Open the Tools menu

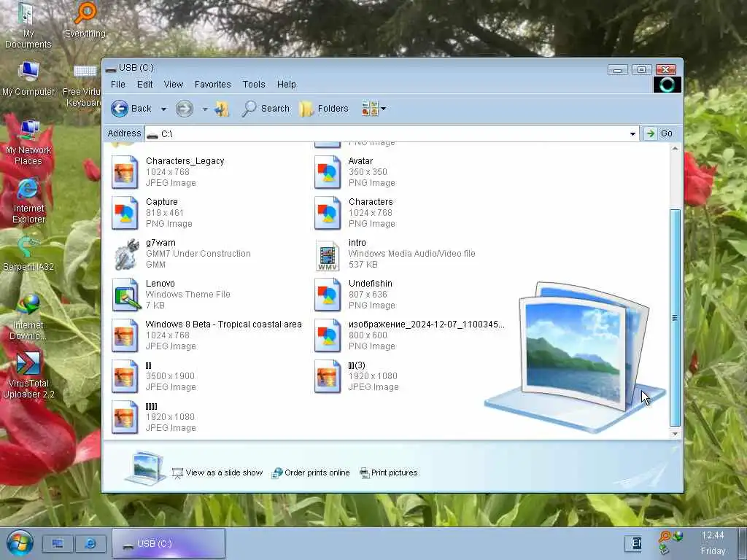coord(253,85)
